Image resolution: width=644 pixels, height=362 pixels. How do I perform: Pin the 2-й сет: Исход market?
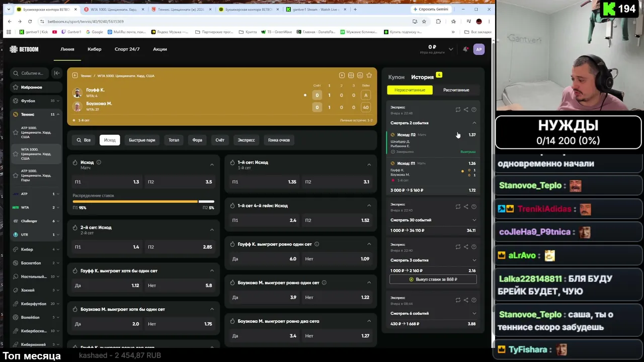[75, 228]
